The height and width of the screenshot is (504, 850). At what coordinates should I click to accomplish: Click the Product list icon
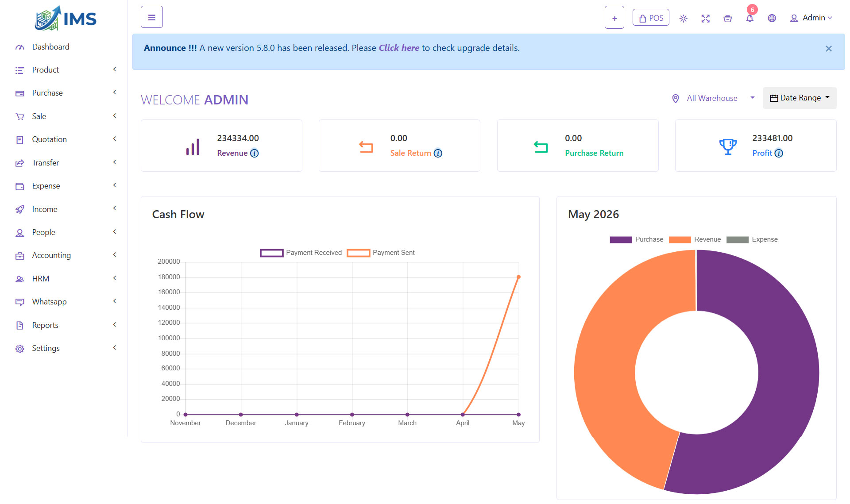[x=20, y=70]
